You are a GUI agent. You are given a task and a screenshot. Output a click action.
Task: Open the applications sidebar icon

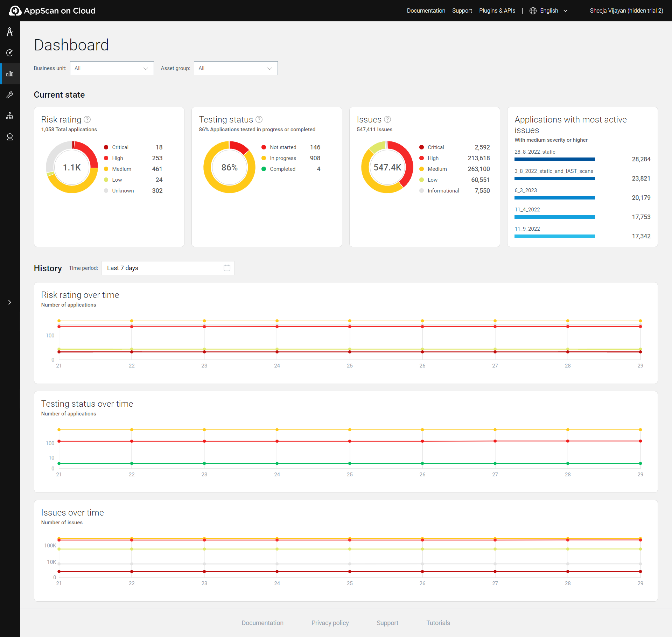click(10, 32)
